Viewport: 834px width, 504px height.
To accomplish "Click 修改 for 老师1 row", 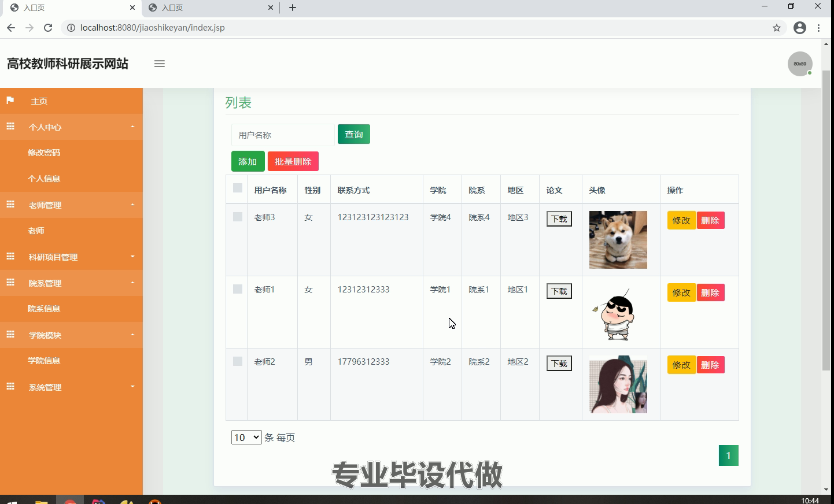I will [x=681, y=292].
